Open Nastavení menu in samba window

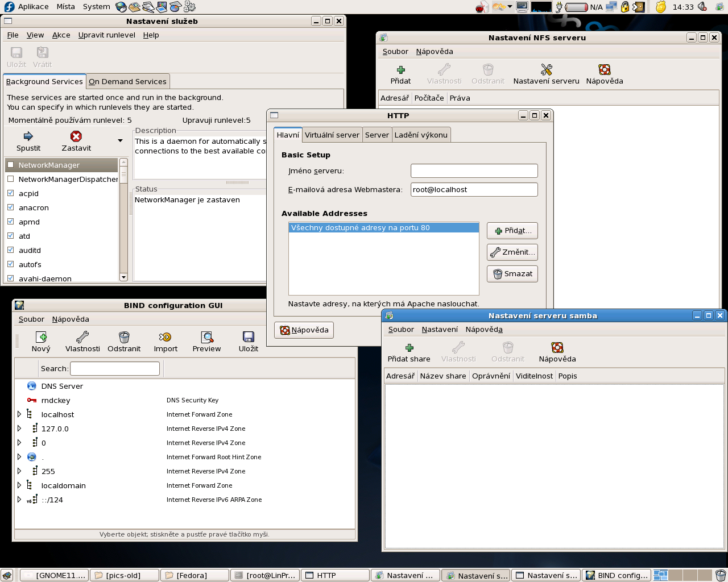440,329
